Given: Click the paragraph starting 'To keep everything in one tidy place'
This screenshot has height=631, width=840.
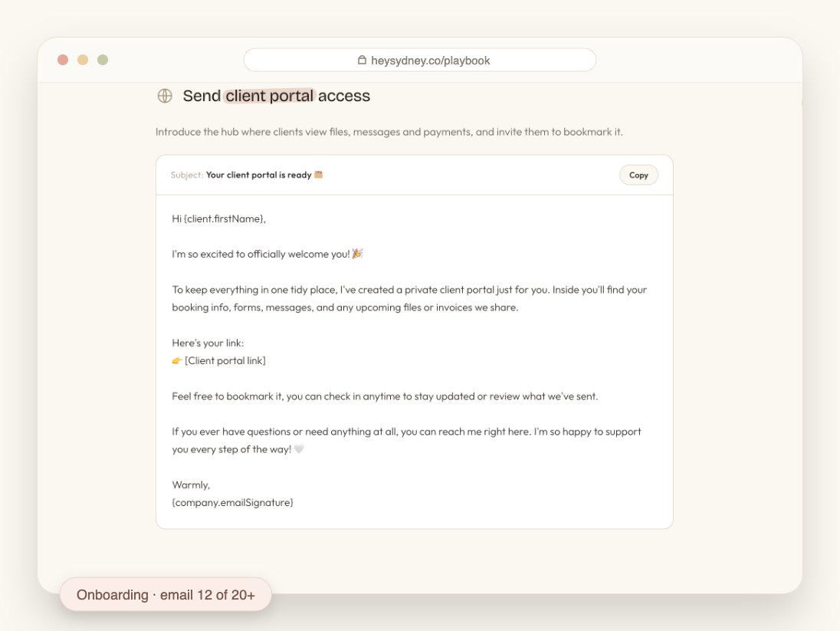Looking at the screenshot, I should pyautogui.click(x=409, y=298).
